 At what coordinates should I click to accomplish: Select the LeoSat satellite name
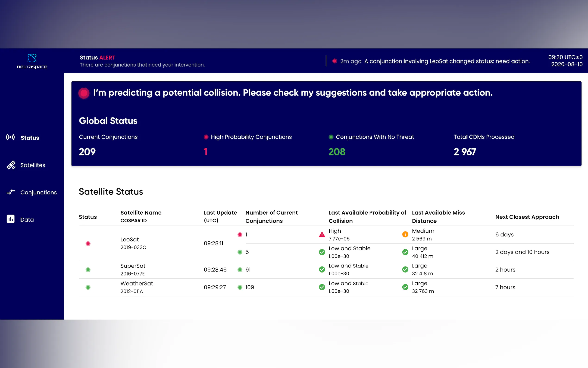[x=130, y=239]
